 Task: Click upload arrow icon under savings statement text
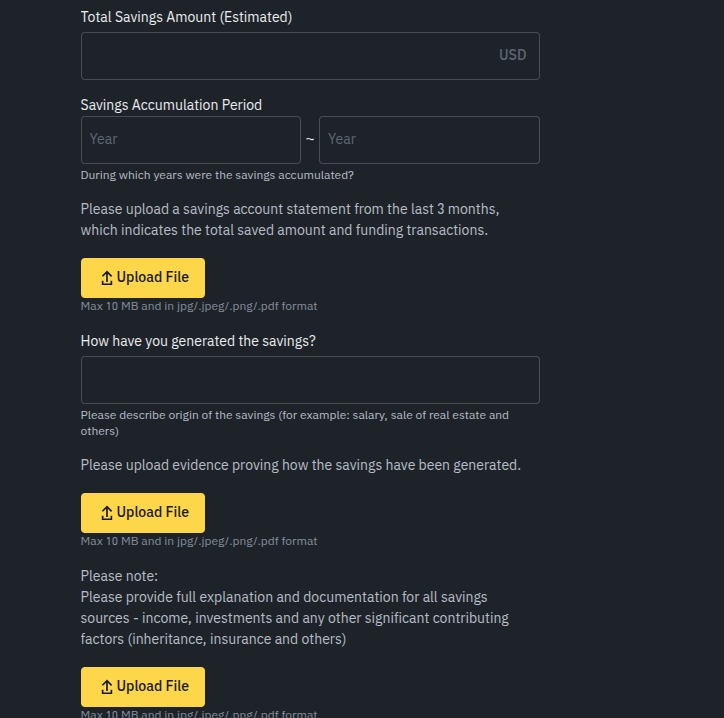107,278
